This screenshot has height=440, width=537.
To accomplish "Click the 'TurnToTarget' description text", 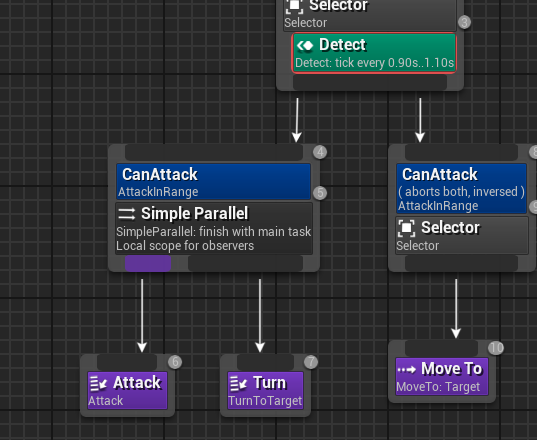I will click(x=265, y=401).
